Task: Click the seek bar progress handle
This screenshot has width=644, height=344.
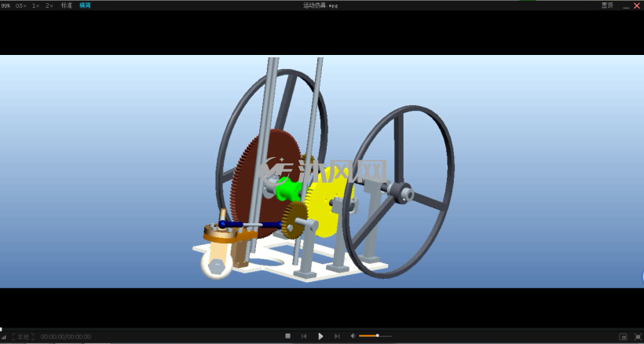Action: pyautogui.click(x=2, y=329)
